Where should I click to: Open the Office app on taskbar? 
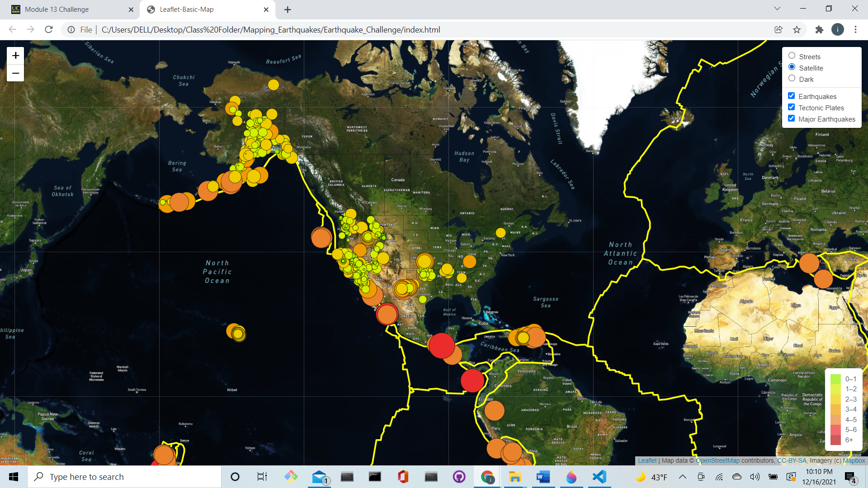[x=403, y=477]
